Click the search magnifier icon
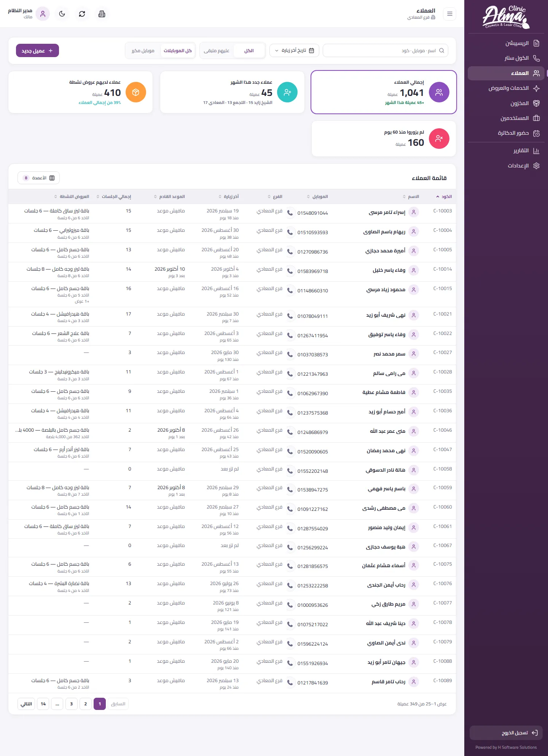The height and width of the screenshot is (756, 548). click(442, 51)
